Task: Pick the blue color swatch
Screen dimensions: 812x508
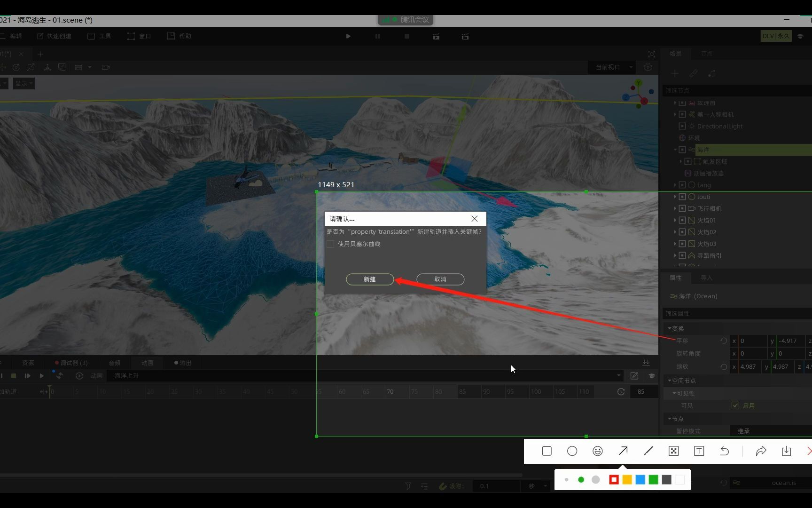Action: (x=640, y=479)
